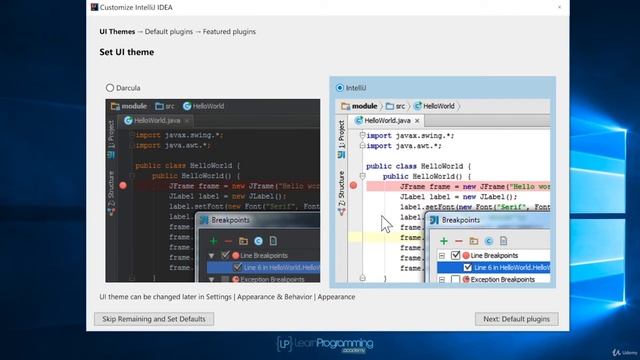This screenshot has width=640, height=360.
Task: Click red minus icon in Darcula preview
Action: pyautogui.click(x=228, y=241)
